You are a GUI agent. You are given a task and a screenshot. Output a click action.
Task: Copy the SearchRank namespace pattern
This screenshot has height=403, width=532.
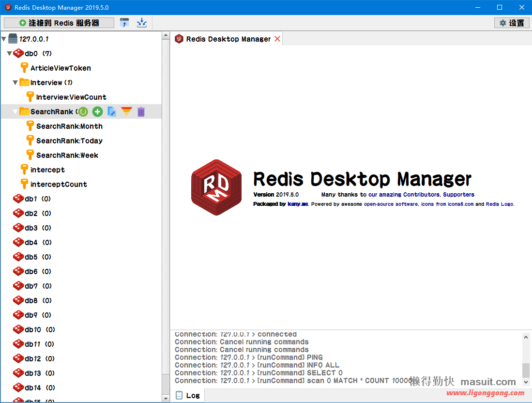coord(112,112)
